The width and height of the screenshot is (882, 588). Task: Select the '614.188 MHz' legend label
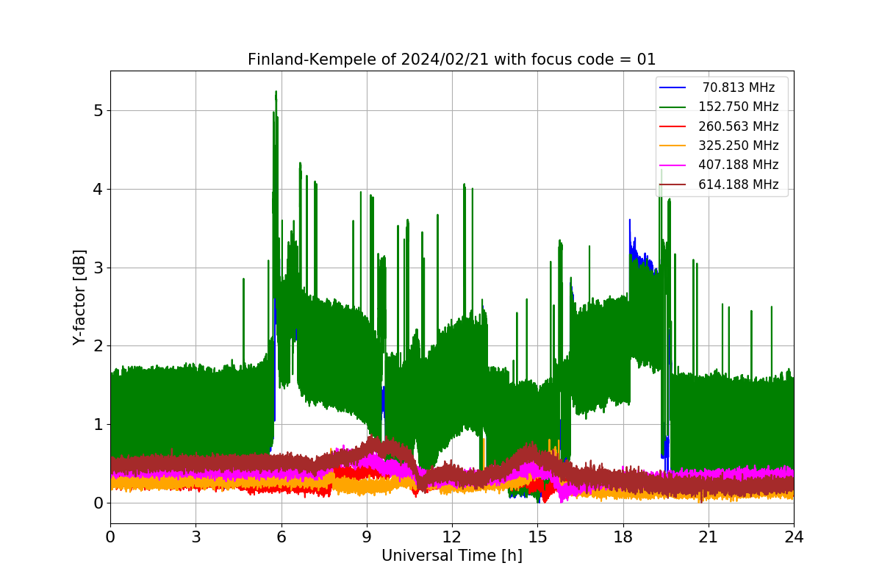(x=739, y=184)
